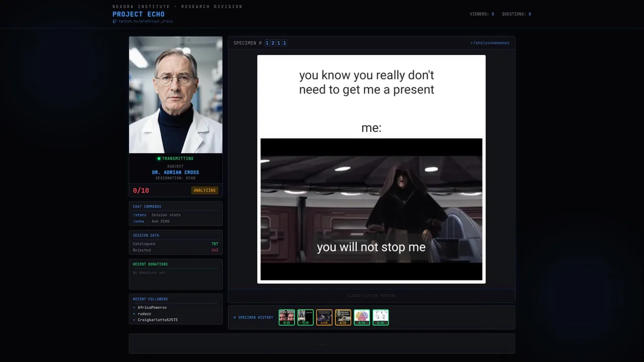Viewport: 644px width, 362px height.
Task: Click the VIEWERS: 0 counter
Action: click(x=482, y=14)
